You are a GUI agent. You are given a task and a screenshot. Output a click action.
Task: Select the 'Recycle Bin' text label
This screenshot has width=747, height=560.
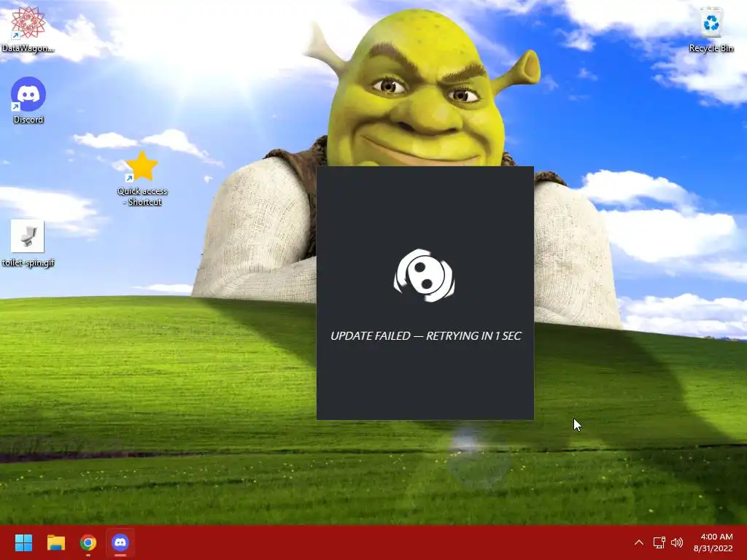click(711, 48)
